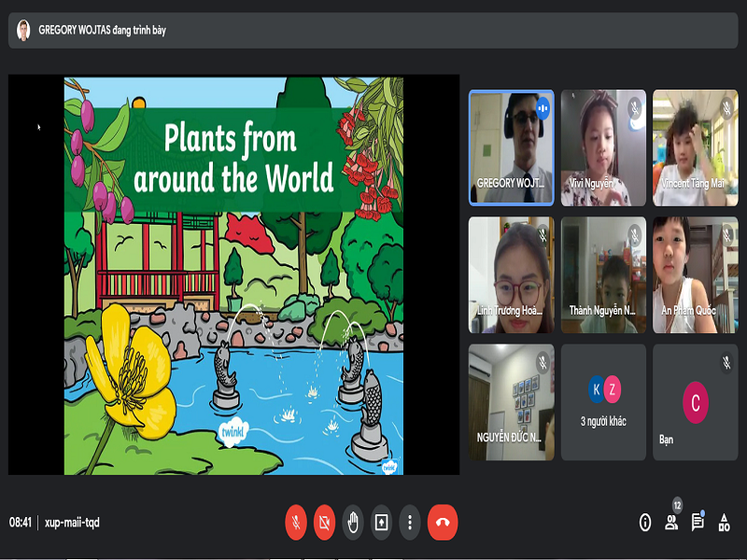Click Vincent Tăng Mai's video tile
This screenshot has height=560, width=747.
695,147
